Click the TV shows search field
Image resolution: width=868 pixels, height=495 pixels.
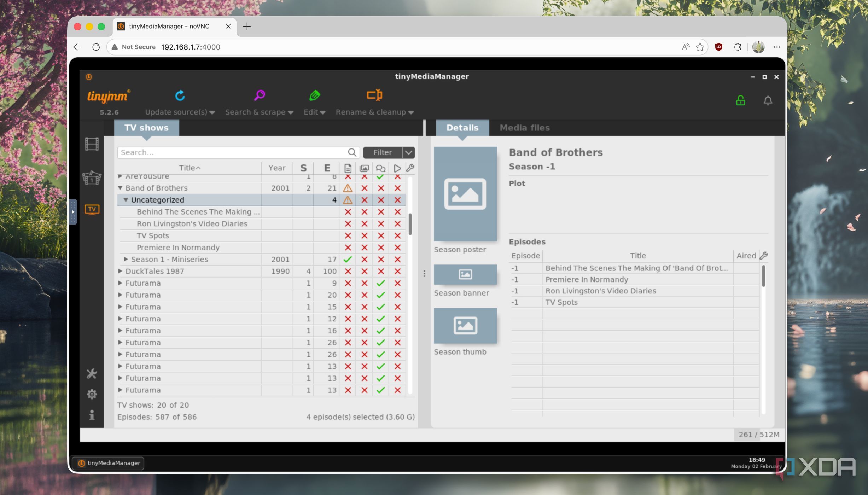[x=233, y=152]
